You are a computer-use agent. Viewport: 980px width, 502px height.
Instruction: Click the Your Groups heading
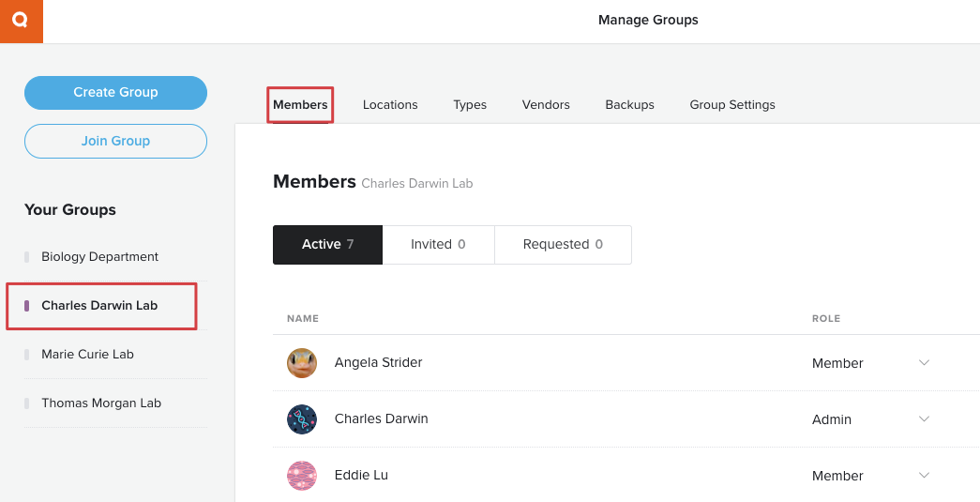click(x=70, y=210)
